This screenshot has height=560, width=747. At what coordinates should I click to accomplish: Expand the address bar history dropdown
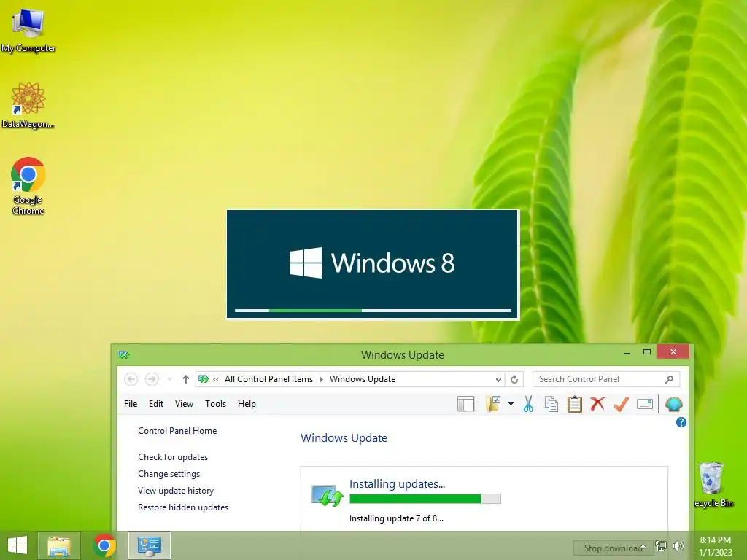pos(498,379)
